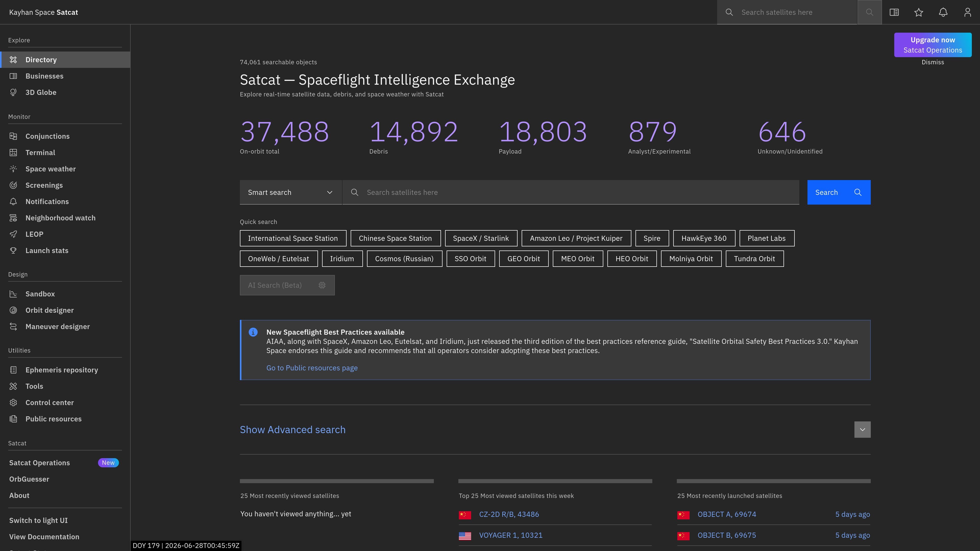The height and width of the screenshot is (551, 980).
Task: Click the Maneuver designer icon
Action: [x=13, y=327]
